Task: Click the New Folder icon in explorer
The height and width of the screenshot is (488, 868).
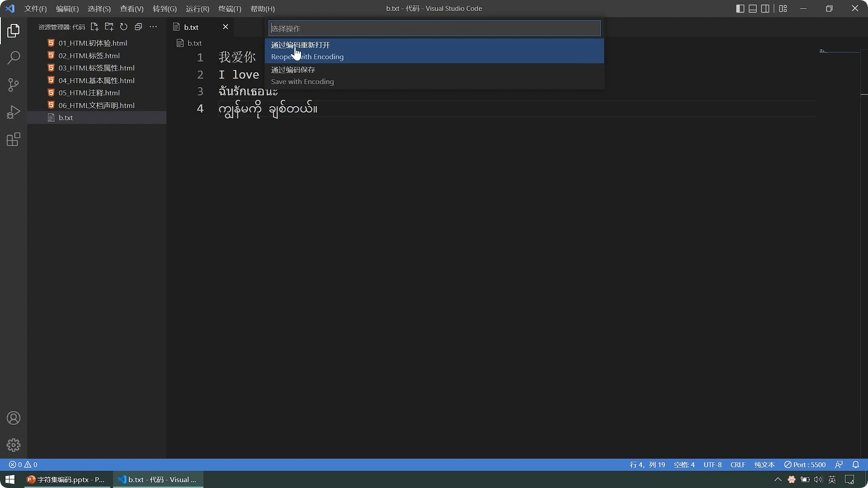Action: pyautogui.click(x=109, y=27)
